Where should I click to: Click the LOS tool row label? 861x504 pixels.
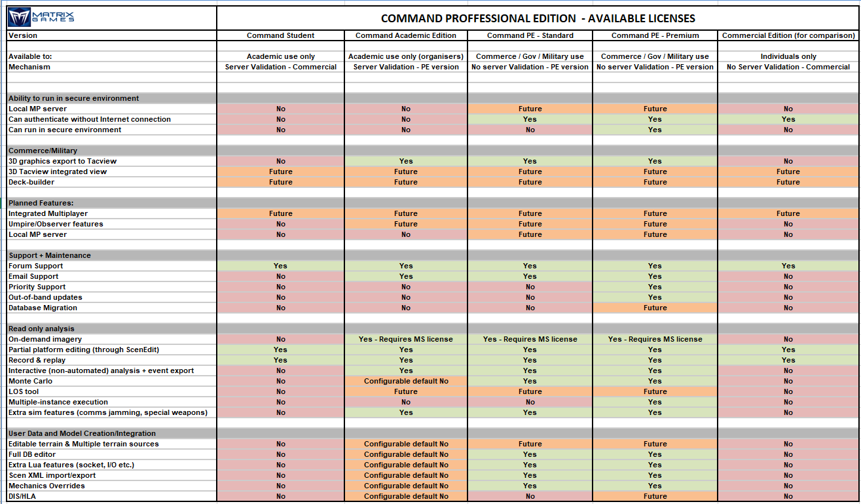pos(24,391)
